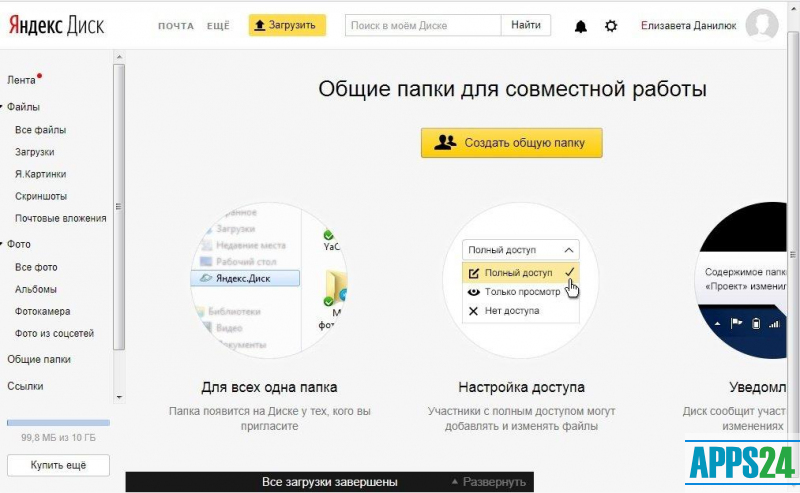Open Альбомы in the sidebar
800x493 pixels.
(36, 289)
